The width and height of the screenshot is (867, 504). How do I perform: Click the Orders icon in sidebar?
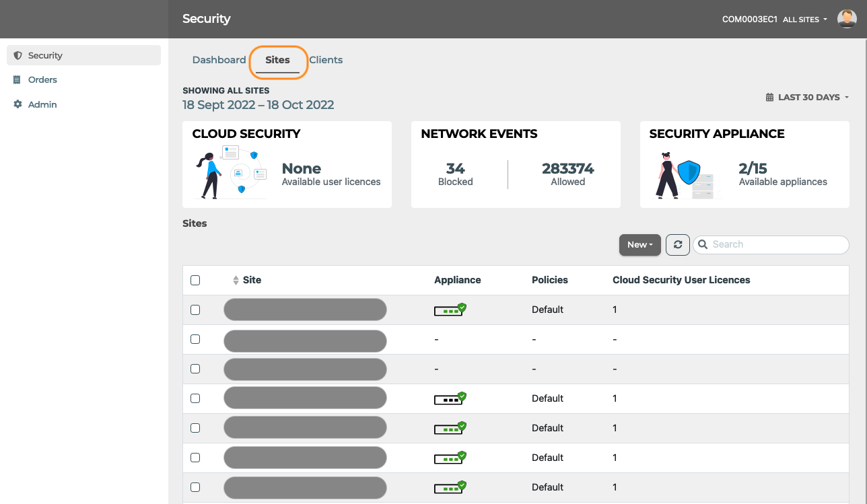point(18,80)
